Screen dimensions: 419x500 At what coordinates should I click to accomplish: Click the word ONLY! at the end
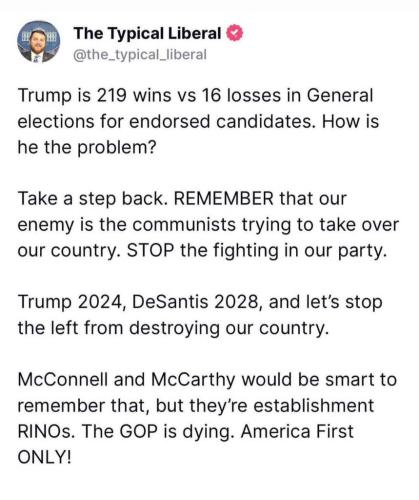(x=44, y=457)
